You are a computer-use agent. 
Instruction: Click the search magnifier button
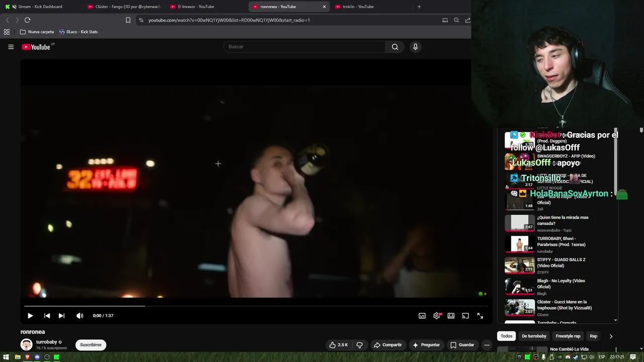point(395,47)
